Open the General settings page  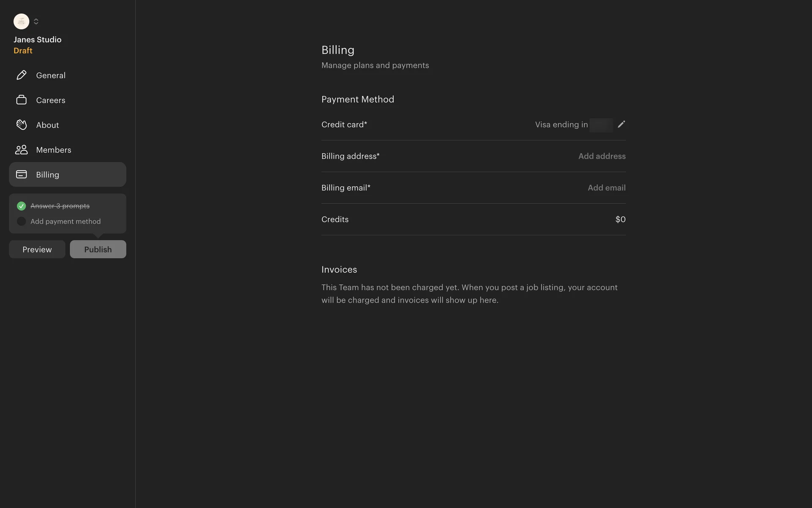(51, 75)
